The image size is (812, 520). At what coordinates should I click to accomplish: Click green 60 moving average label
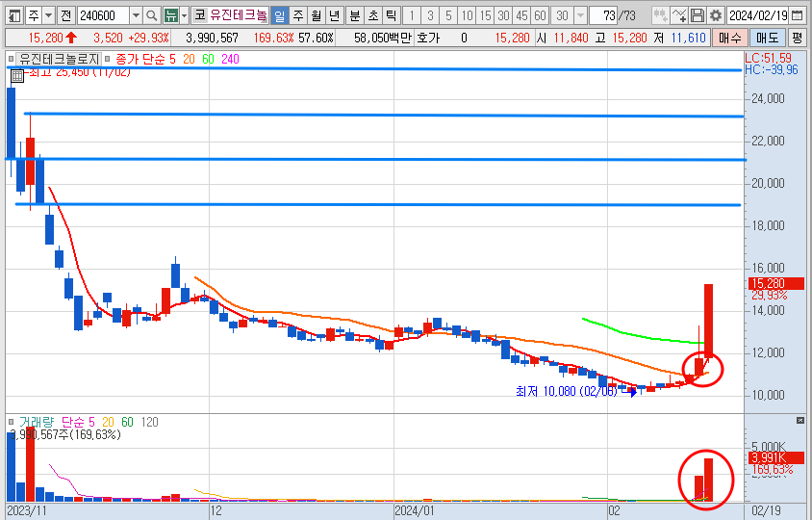pyautogui.click(x=208, y=59)
